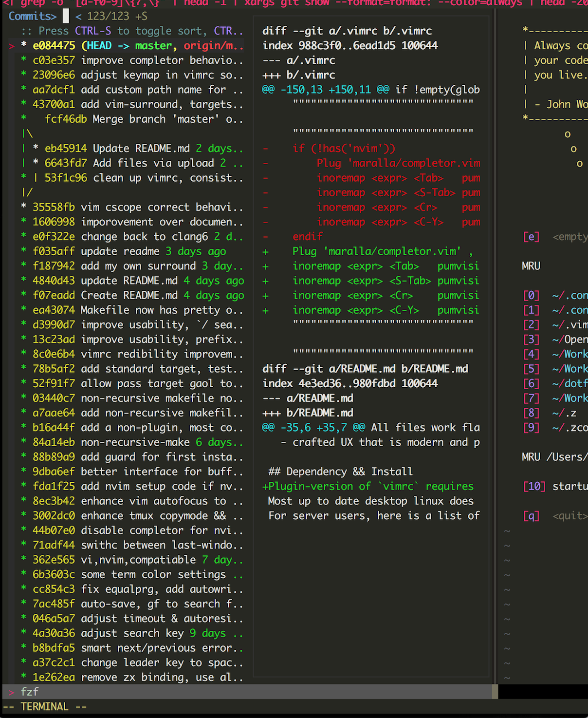Screen dimensions: 588x718
Task: Select commit aa7dcf1 add custom path name
Action: pos(131,90)
